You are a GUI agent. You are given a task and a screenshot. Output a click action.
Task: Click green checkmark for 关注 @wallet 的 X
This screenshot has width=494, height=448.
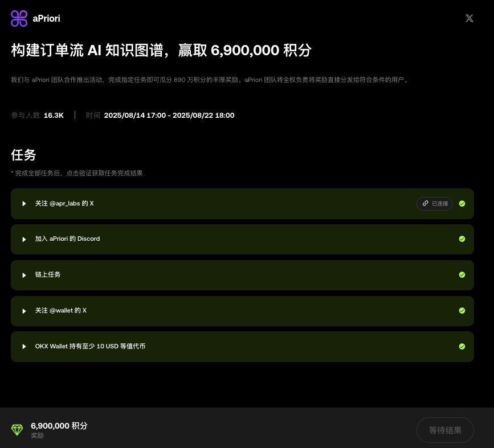click(462, 311)
